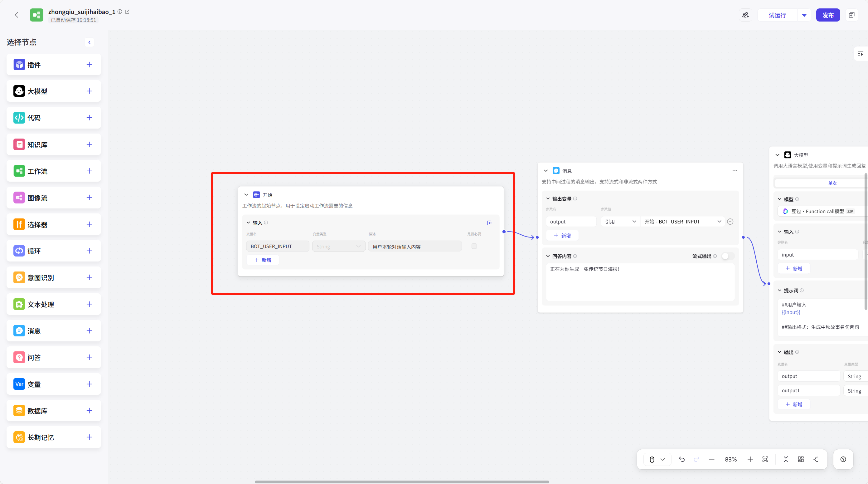Select the 单次 tab in 大模型 node
Viewport: 868px width, 484px height.
[821, 183]
